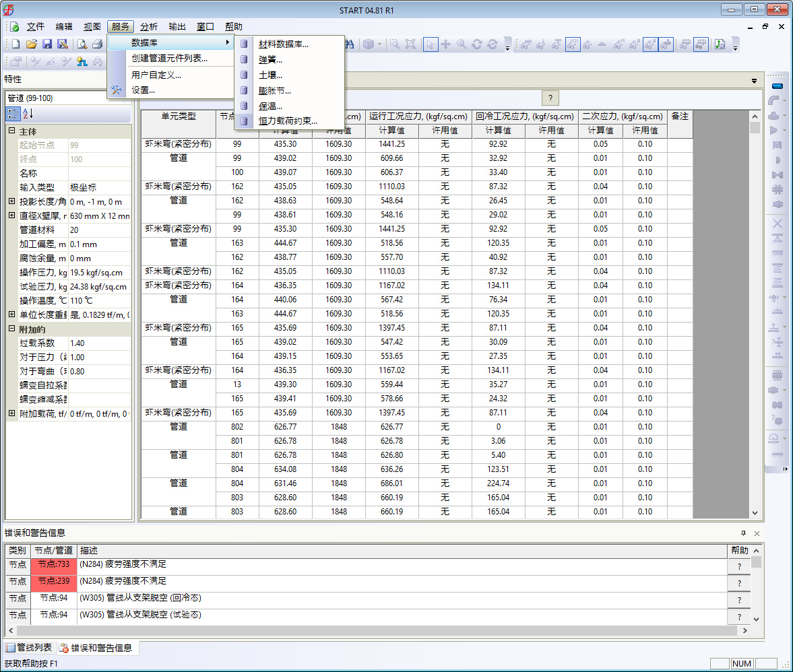Click the pressure gauge icon in right toolbar
This screenshot has height=672, width=793.
(774, 438)
